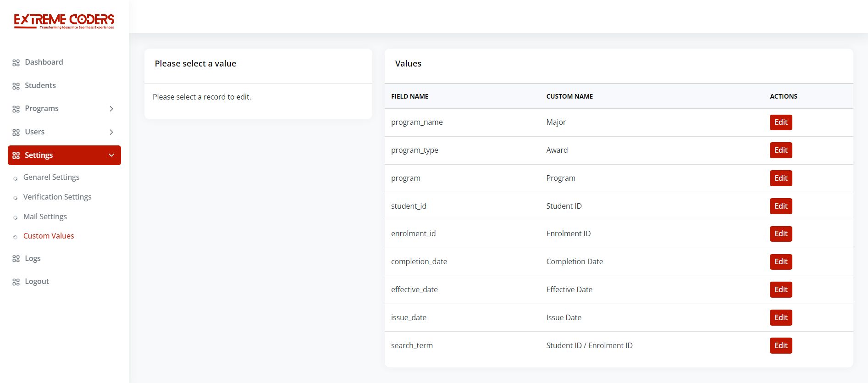Click the Users grid icon in sidebar
868x383 pixels.
[x=16, y=133]
